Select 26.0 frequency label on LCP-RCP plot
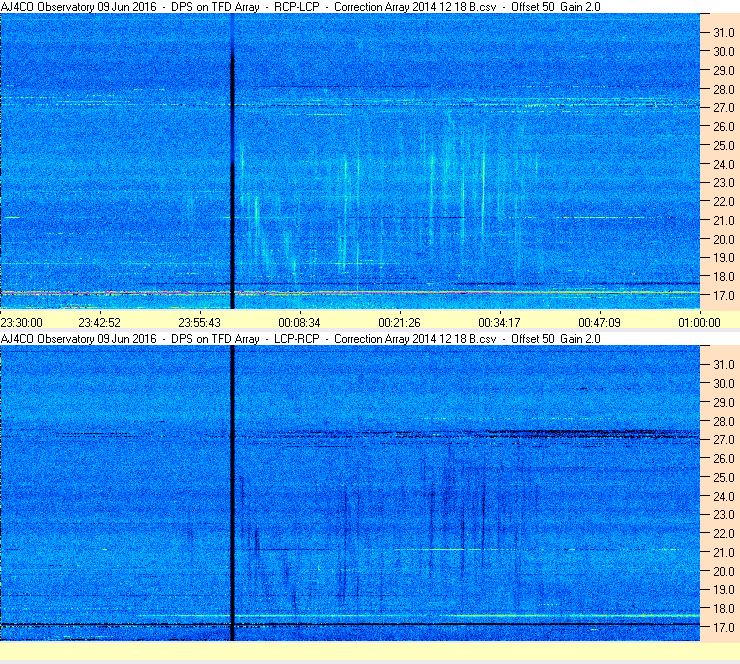740x664 pixels. point(724,458)
